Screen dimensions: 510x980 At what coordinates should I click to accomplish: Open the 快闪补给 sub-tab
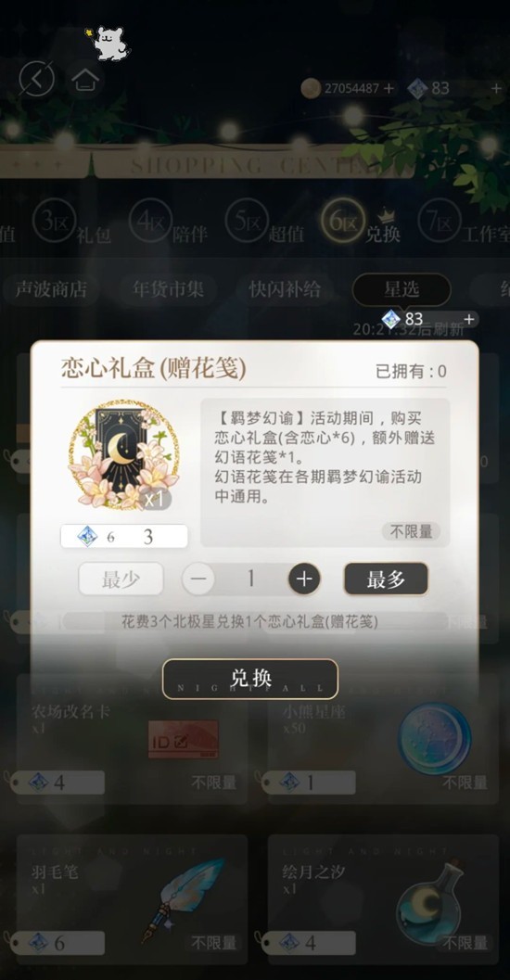pos(285,289)
